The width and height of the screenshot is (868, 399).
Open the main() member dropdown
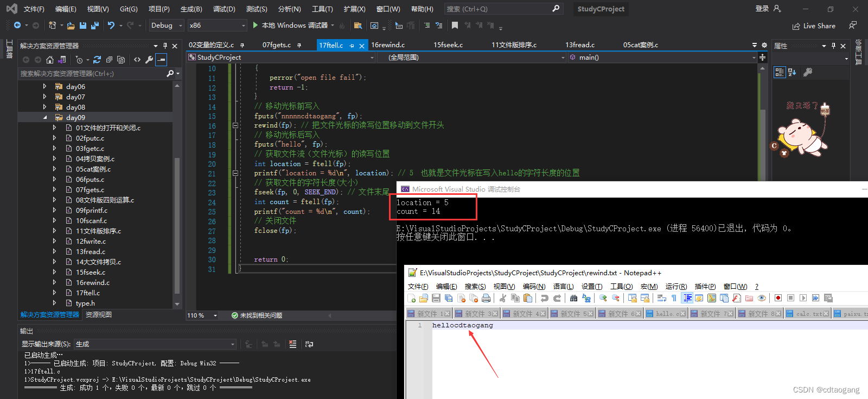click(662, 58)
